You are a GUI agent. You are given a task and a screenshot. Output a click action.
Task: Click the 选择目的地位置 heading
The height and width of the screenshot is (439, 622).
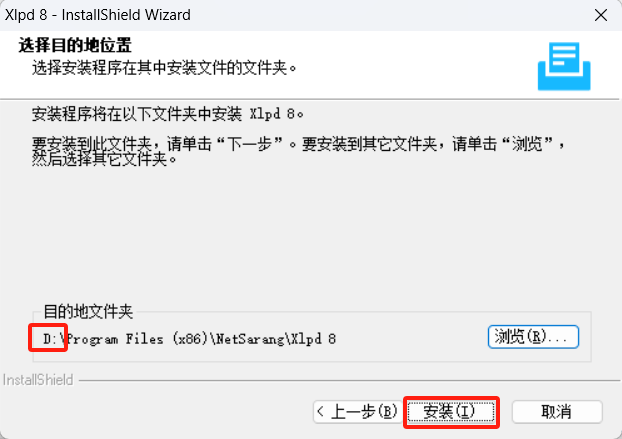click(x=75, y=45)
